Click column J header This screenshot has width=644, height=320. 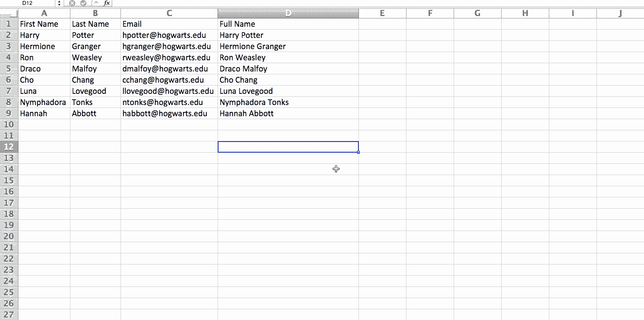[x=620, y=13]
